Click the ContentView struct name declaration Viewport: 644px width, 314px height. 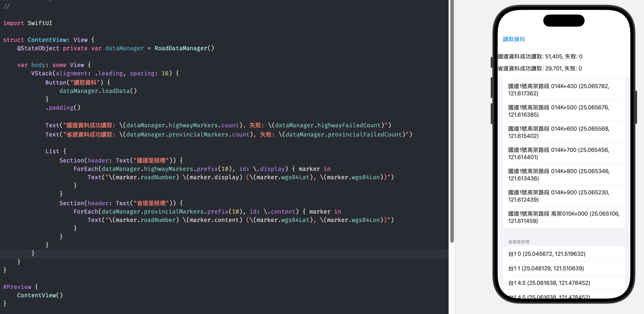pyautogui.click(x=47, y=40)
